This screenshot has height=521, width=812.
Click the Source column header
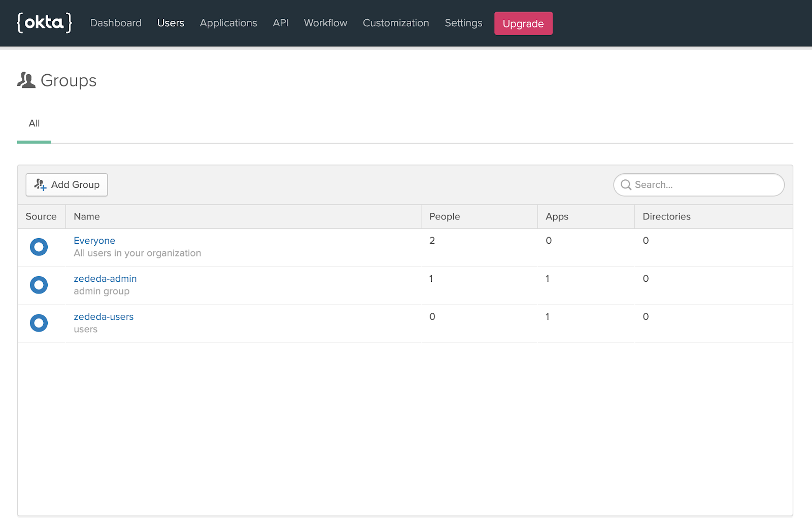coord(41,217)
